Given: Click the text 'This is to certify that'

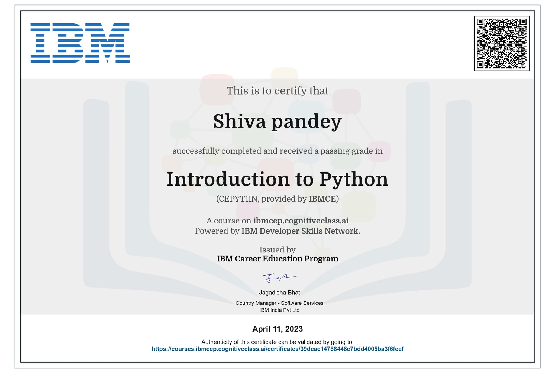Looking at the screenshot, I should click(x=277, y=91).
